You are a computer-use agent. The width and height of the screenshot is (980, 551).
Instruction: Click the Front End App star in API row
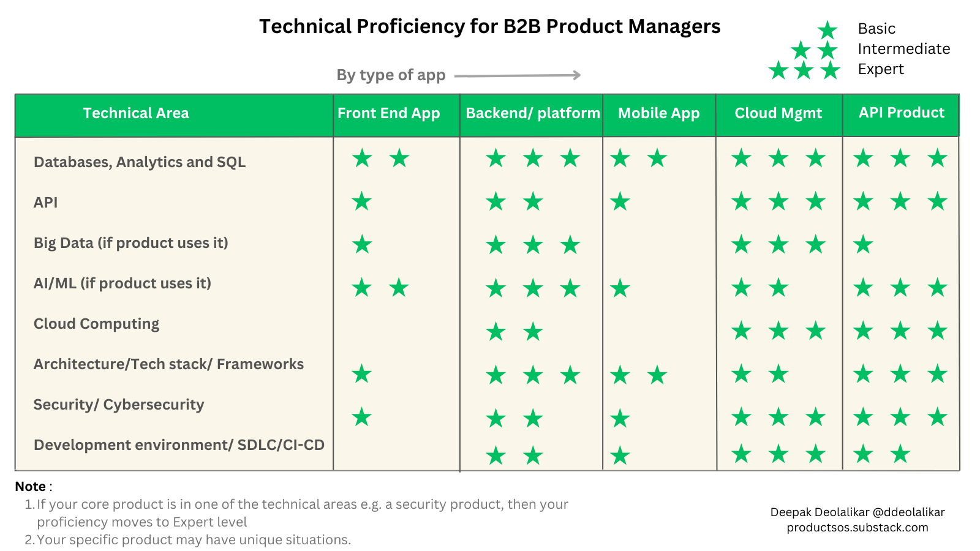362,201
